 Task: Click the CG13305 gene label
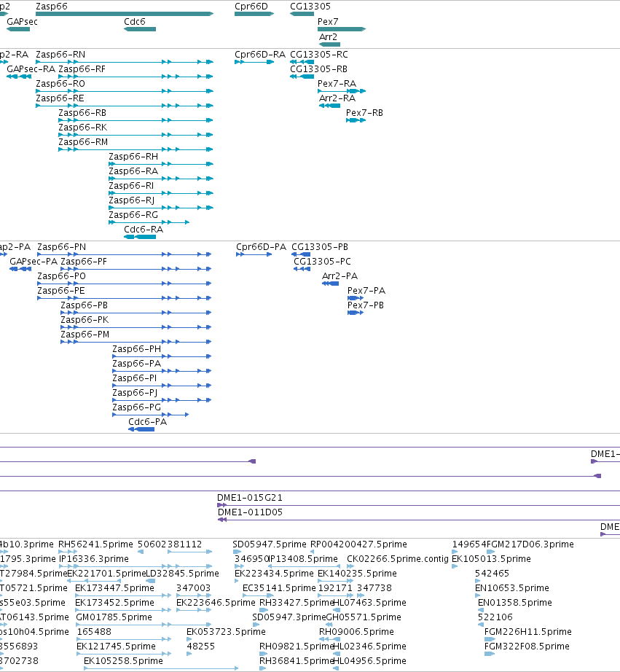coord(310,7)
